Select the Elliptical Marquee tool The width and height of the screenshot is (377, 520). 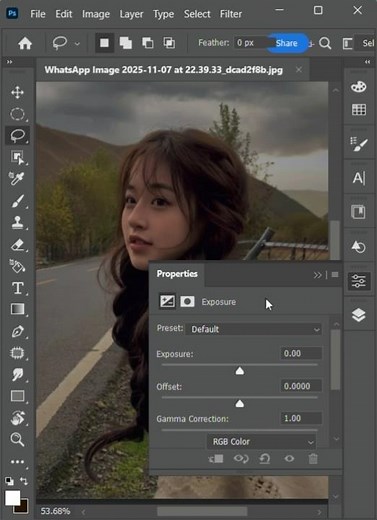[x=17, y=114]
